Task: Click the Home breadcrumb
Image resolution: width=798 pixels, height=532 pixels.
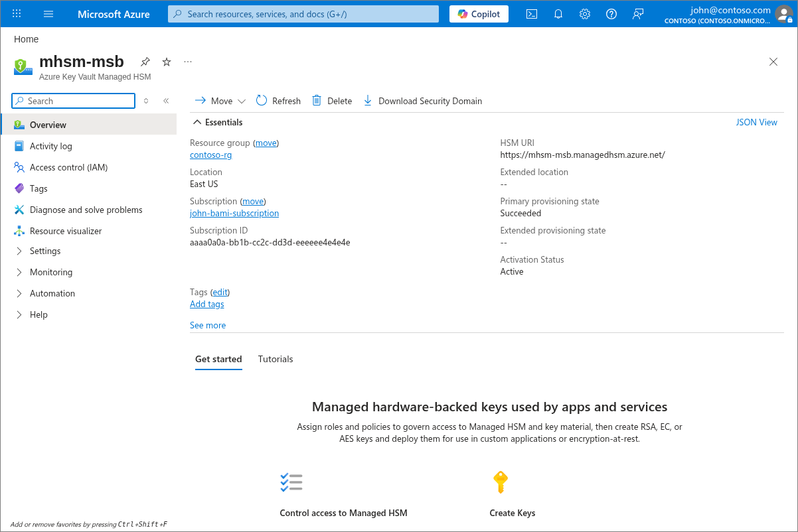Action: coord(27,39)
